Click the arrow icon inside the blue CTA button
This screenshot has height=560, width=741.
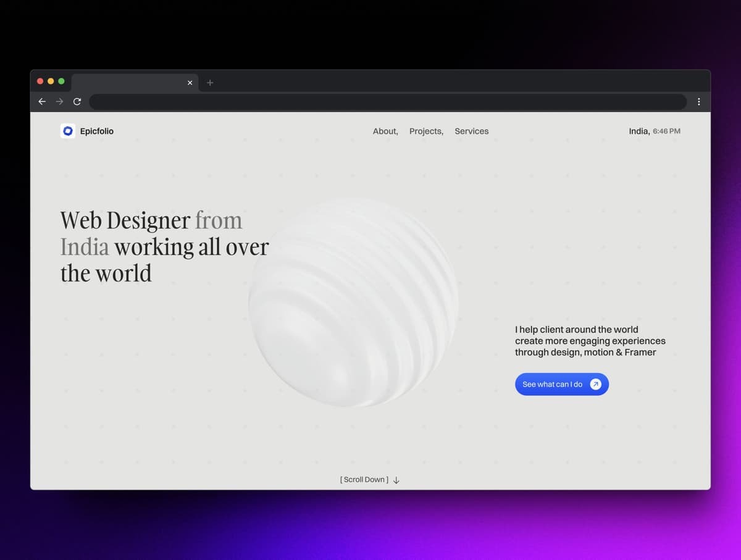pos(595,384)
